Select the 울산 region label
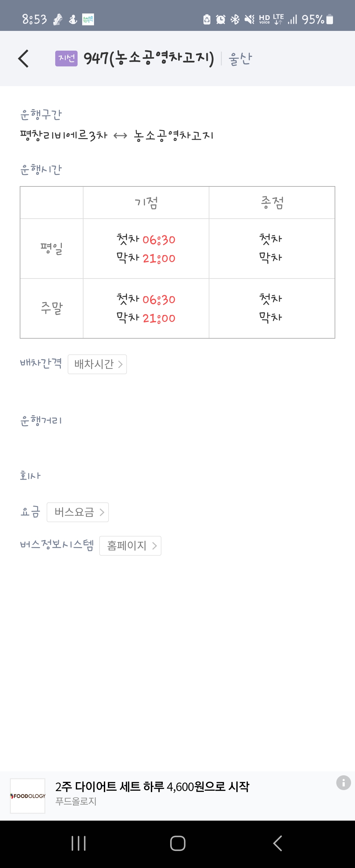Image resolution: width=355 pixels, height=868 pixels. (x=240, y=59)
